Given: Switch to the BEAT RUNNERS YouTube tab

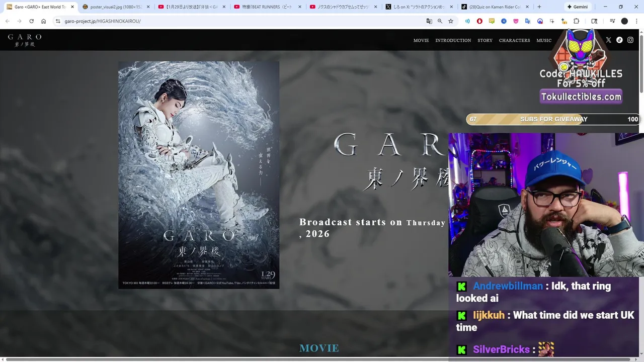Looking at the screenshot, I should pyautogui.click(x=267, y=7).
